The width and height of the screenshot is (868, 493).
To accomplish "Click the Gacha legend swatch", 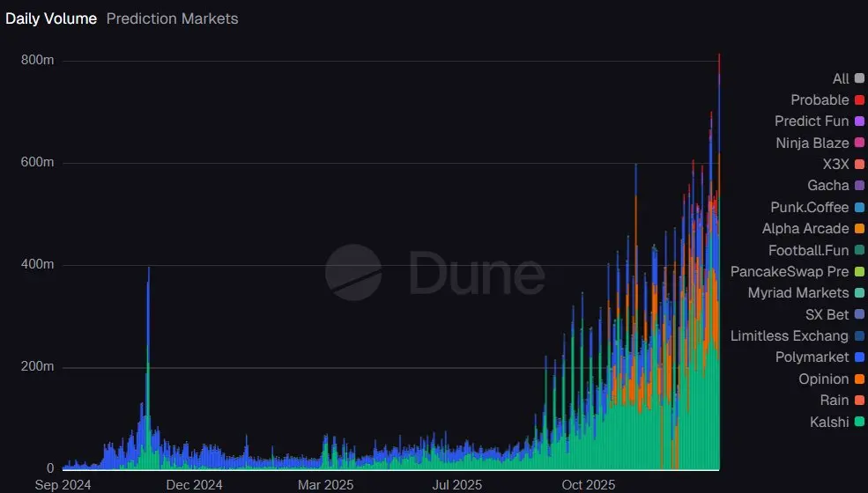I will tap(859, 186).
